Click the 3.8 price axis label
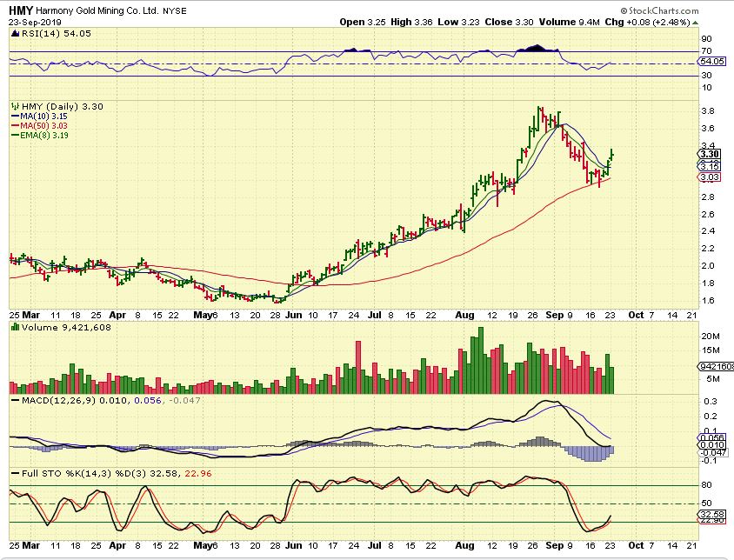This screenshot has height=560, width=734. [x=708, y=111]
